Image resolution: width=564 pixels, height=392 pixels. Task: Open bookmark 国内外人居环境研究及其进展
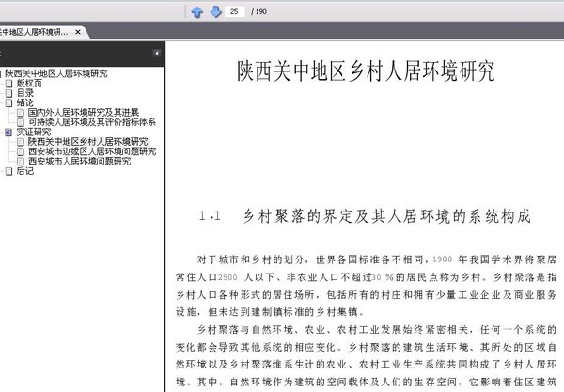[x=84, y=112]
